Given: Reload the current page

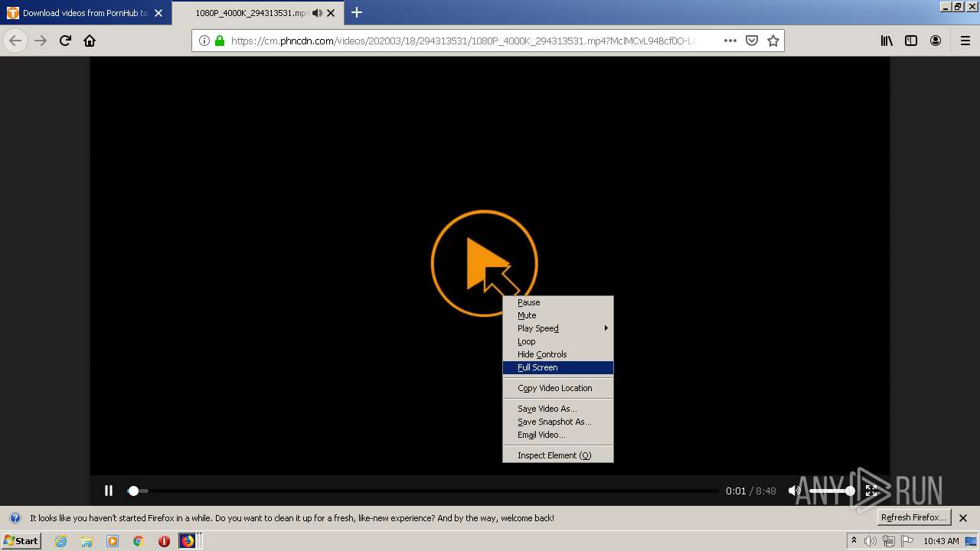Looking at the screenshot, I should pyautogui.click(x=65, y=41).
